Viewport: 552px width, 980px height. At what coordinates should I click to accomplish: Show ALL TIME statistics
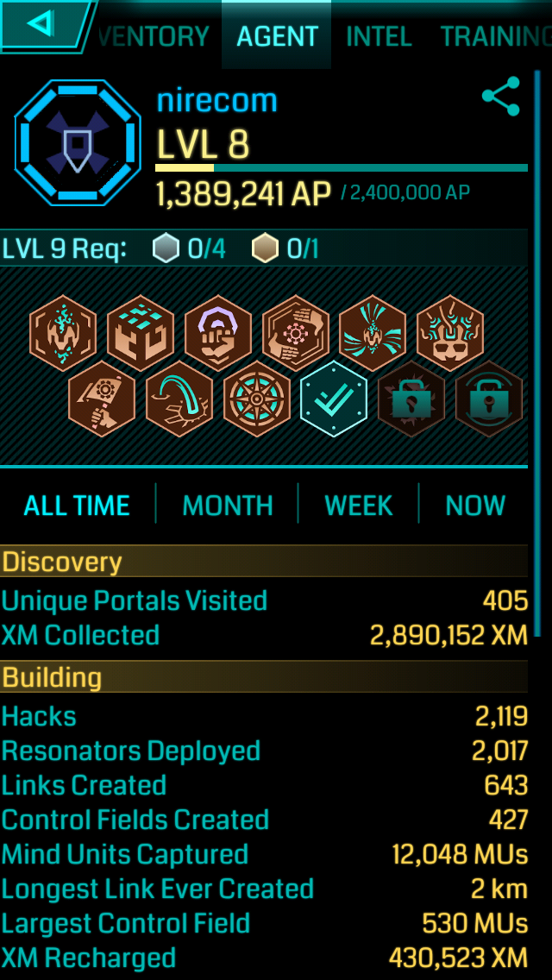(x=77, y=505)
